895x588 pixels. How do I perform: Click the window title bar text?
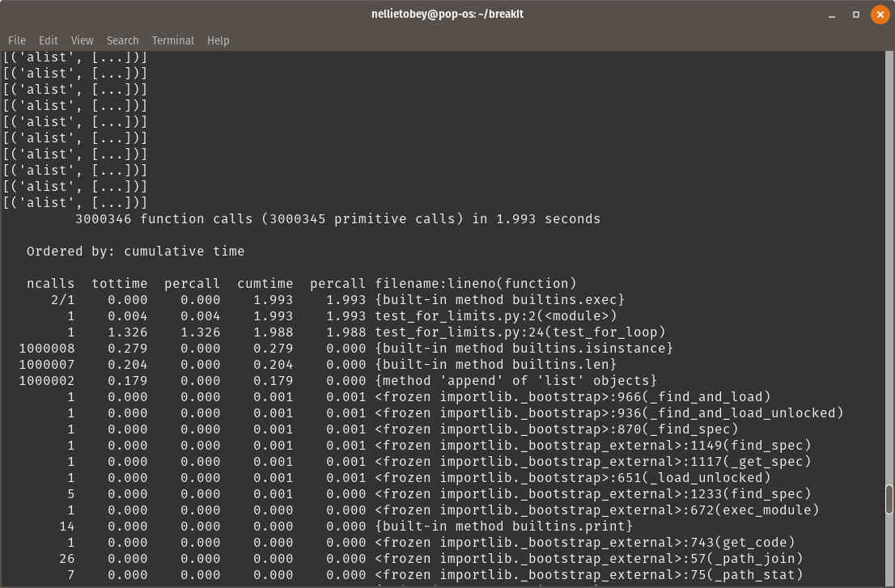click(447, 14)
